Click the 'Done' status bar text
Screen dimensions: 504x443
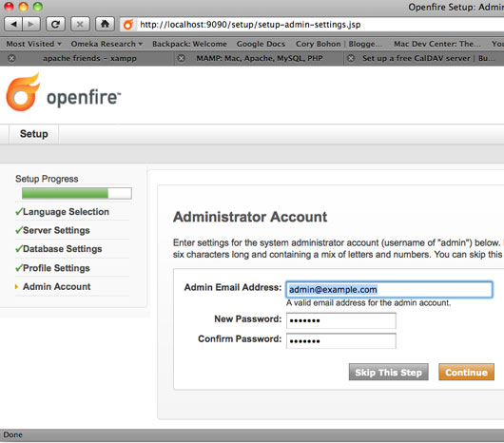(13, 434)
